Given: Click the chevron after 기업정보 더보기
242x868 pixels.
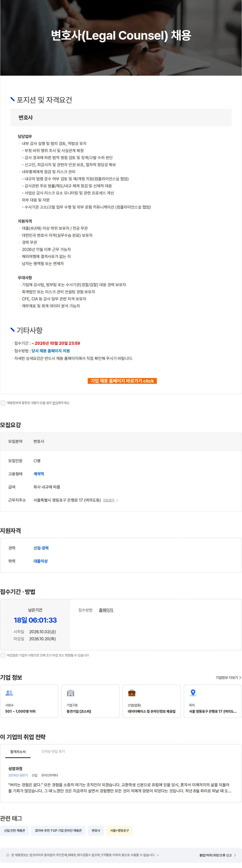Looking at the screenshot, I should [x=240, y=677].
